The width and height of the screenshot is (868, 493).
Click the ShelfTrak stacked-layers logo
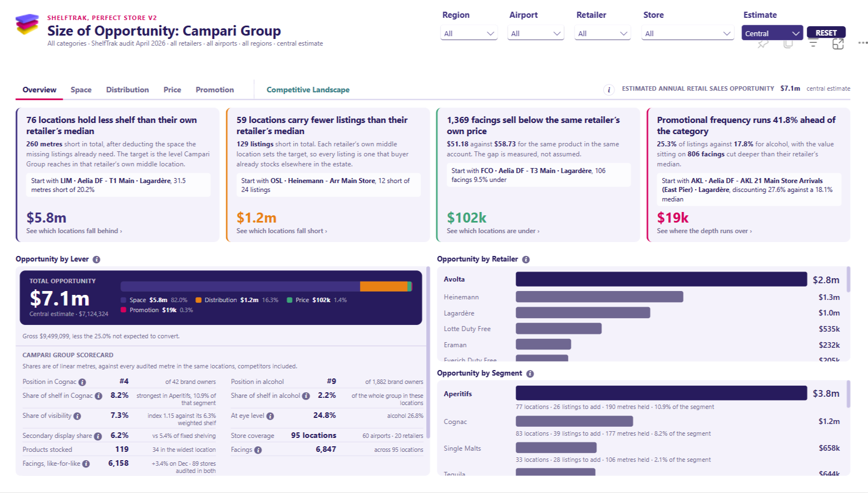tap(27, 24)
